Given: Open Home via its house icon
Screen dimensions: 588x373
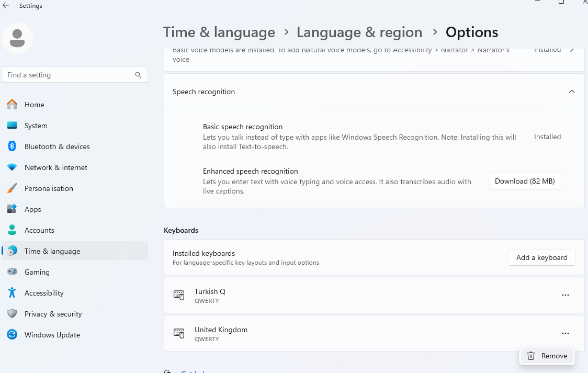Looking at the screenshot, I should point(12,105).
